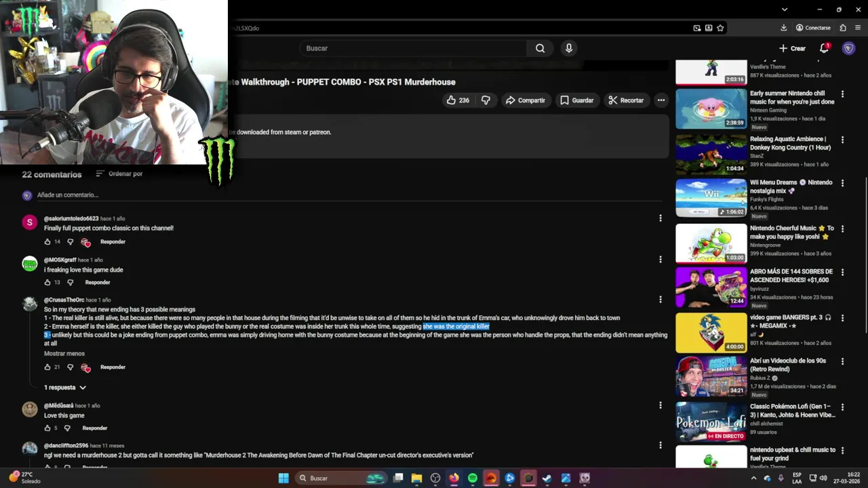Open 'Abrí un Videoclub de los 90s' title
This screenshot has width=868, height=488.
tap(788, 365)
